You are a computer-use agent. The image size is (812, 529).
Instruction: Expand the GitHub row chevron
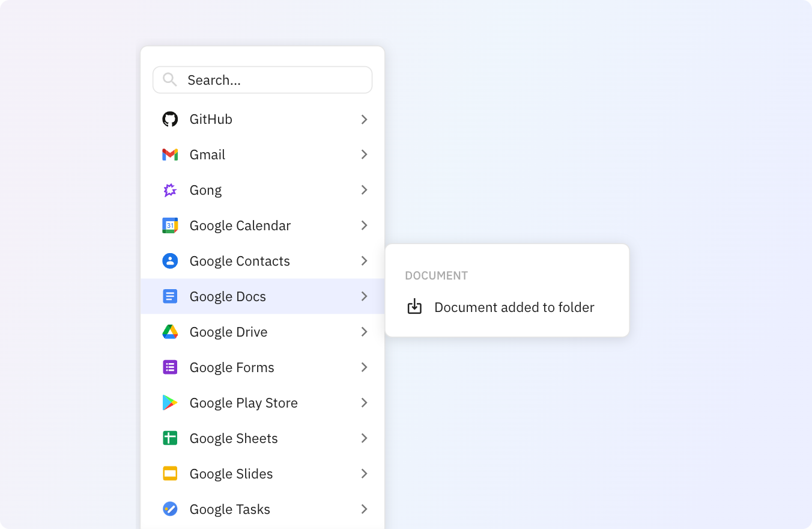tap(364, 120)
